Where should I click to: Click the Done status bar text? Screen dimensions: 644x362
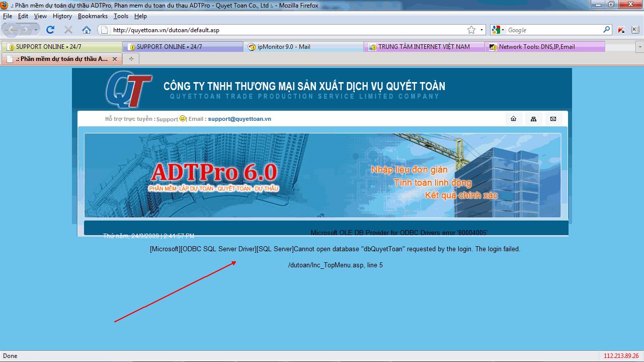coord(10,356)
